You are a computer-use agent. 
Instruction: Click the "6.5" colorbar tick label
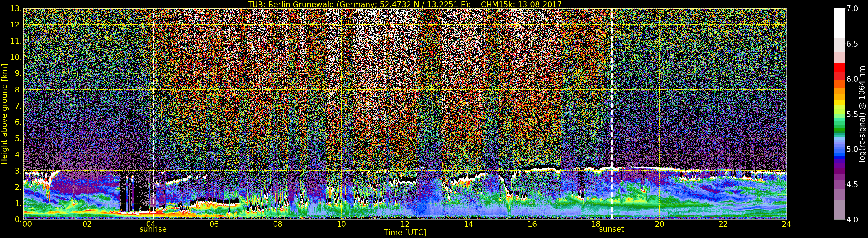(x=852, y=44)
